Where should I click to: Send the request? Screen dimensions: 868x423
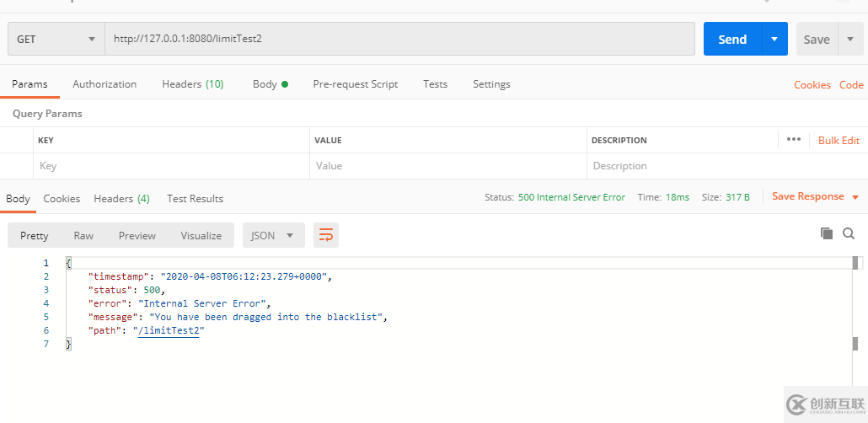click(732, 39)
